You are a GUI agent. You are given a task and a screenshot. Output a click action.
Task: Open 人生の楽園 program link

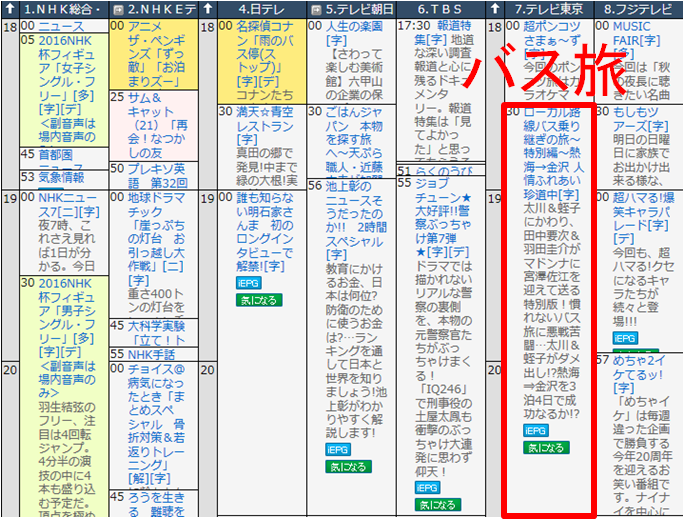pos(355,33)
